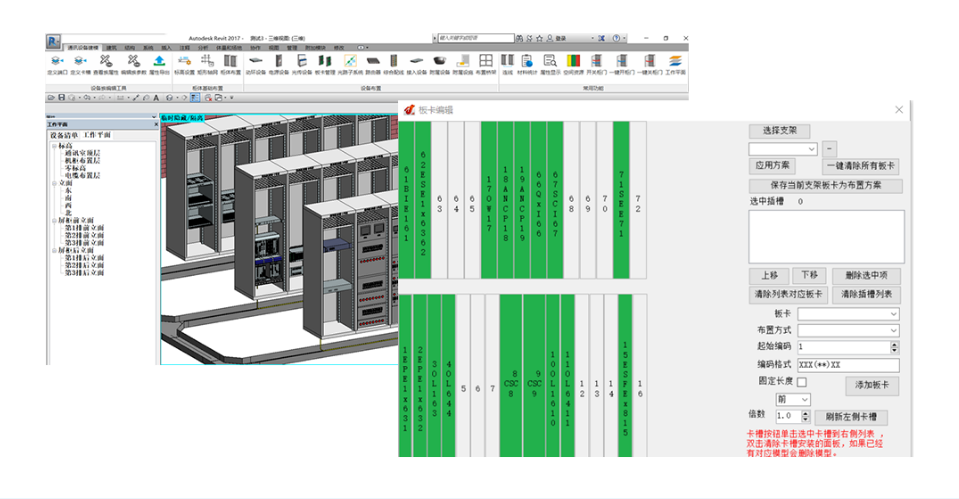
Task: Toggle the 固定长度 checkbox
Action: [801, 381]
